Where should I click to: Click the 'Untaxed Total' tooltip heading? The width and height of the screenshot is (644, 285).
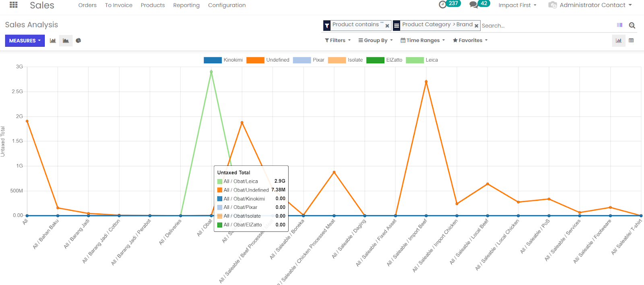[x=233, y=173]
